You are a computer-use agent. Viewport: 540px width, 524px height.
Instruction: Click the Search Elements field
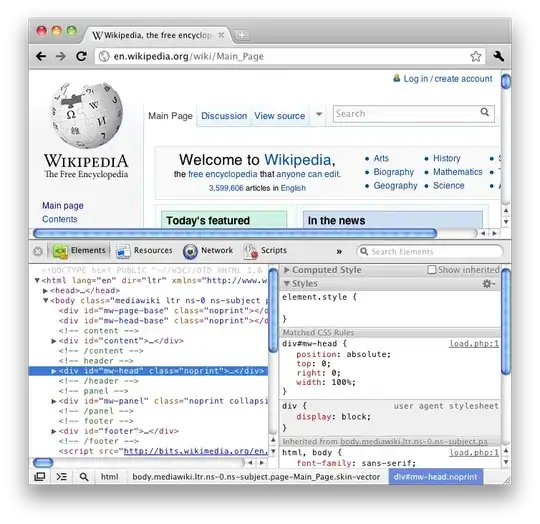pos(430,252)
